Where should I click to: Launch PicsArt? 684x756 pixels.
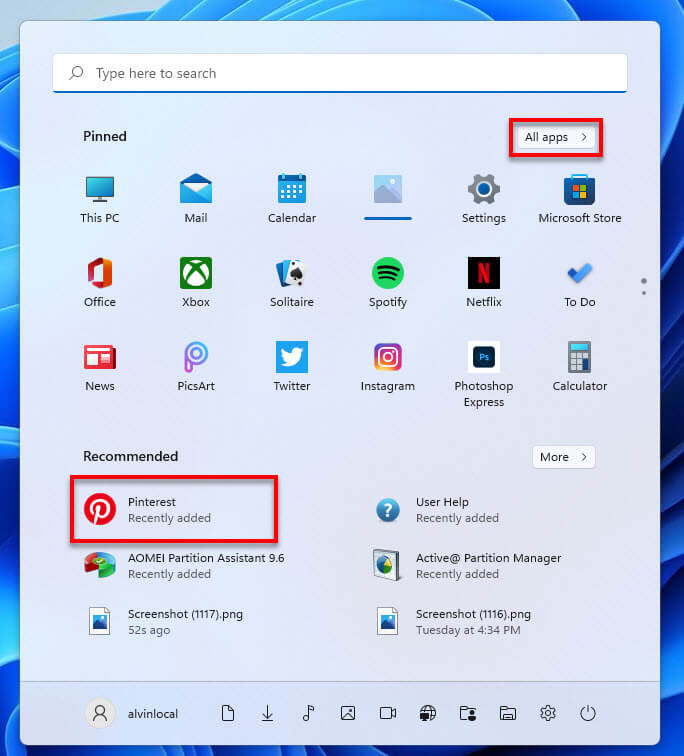click(196, 366)
